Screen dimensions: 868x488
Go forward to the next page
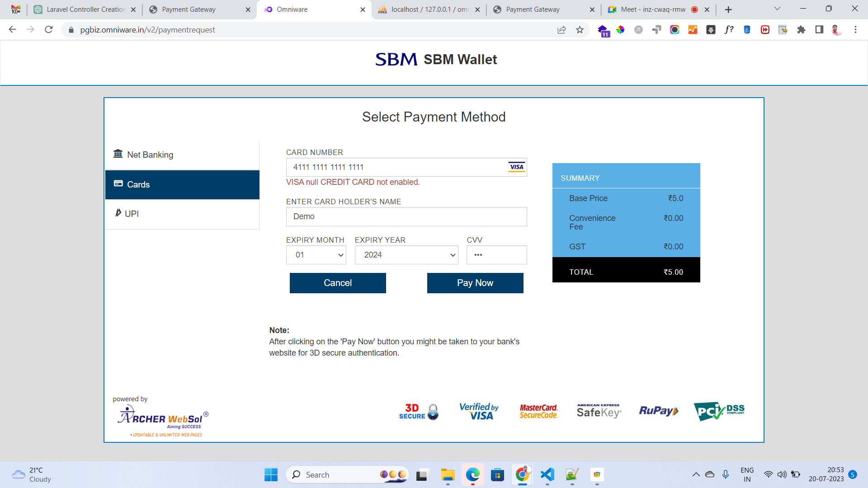point(30,30)
